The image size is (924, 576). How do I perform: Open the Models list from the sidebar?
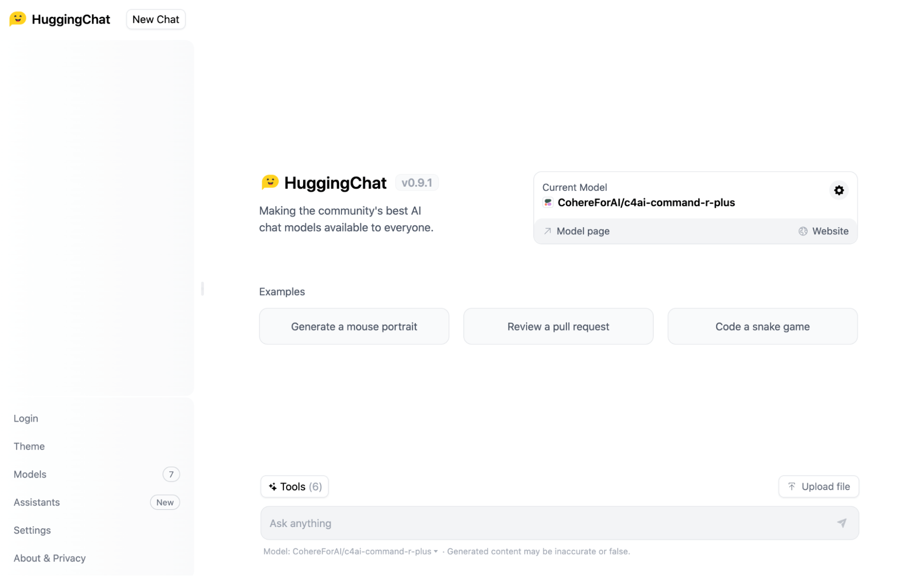point(30,474)
